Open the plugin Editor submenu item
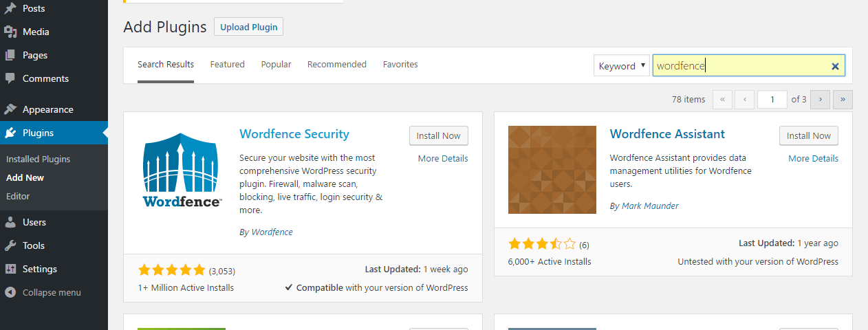 click(x=18, y=197)
